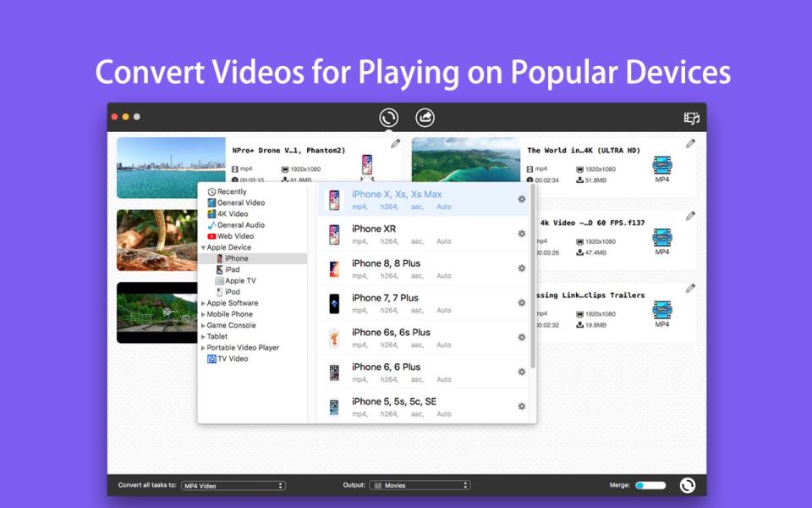Open the Output Movies folder dropdown
Viewport: 812px width, 508px height.
420,486
